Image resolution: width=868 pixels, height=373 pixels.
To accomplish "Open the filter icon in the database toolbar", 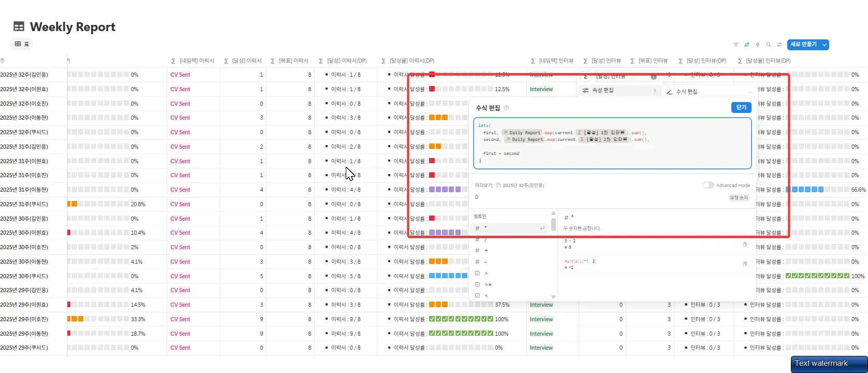I will (x=736, y=45).
